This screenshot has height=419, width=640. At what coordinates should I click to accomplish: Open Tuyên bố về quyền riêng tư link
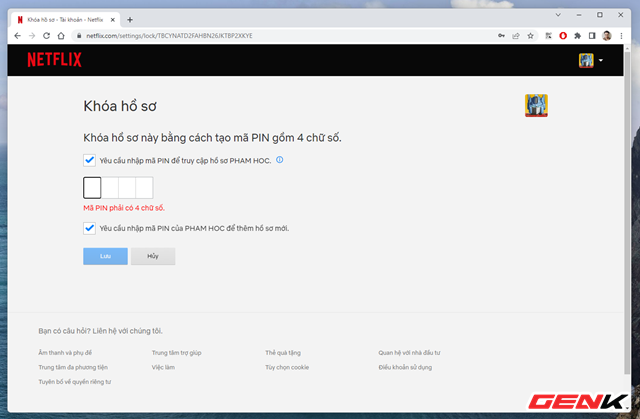(x=75, y=382)
